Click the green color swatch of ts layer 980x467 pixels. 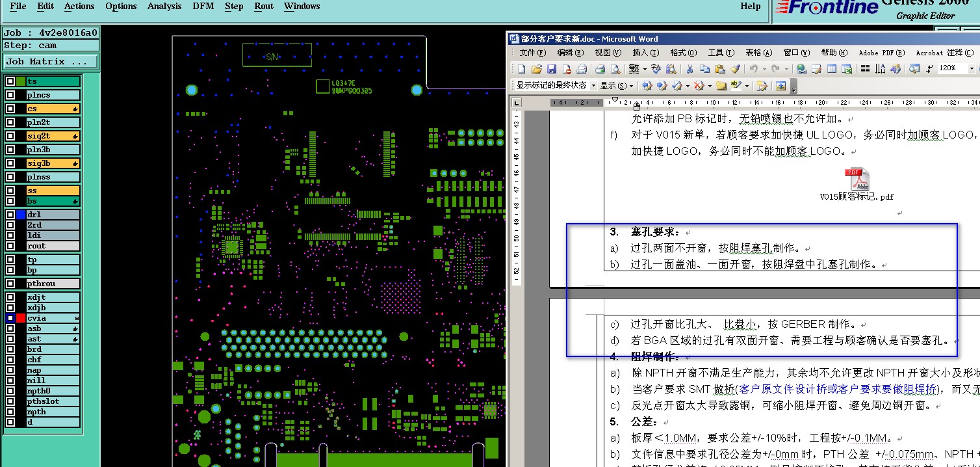tap(21, 81)
